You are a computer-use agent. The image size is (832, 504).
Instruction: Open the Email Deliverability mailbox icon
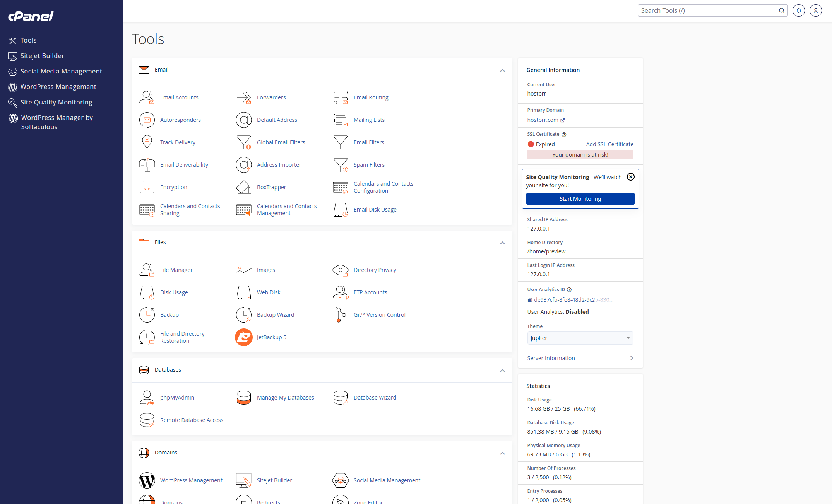point(147,165)
